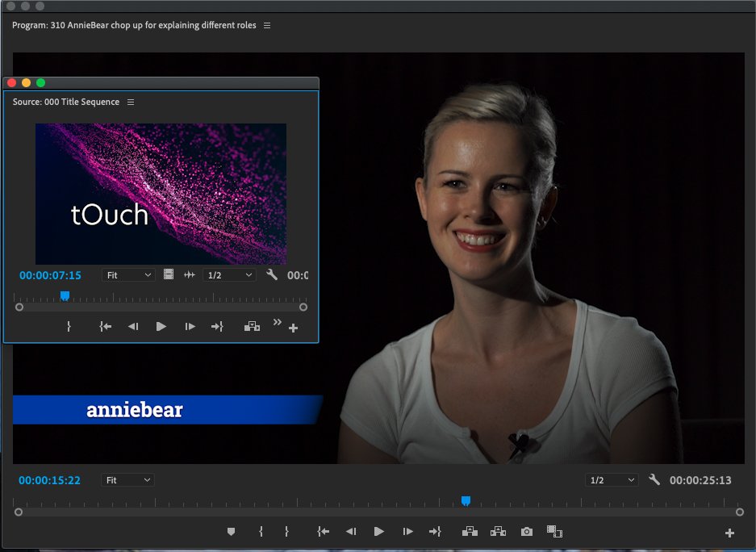Click the Lift button in Program monitor
The image size is (756, 552).
470,532
